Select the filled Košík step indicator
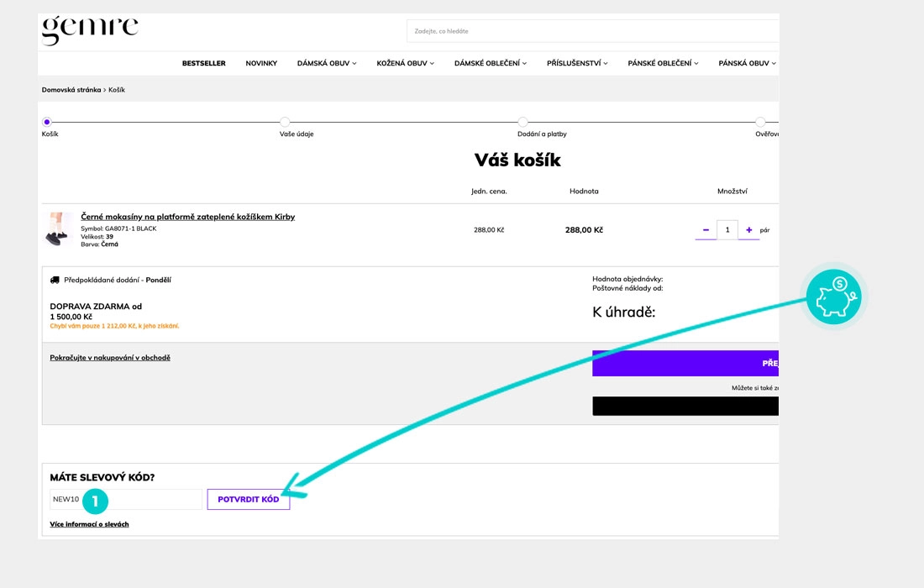 [48, 120]
